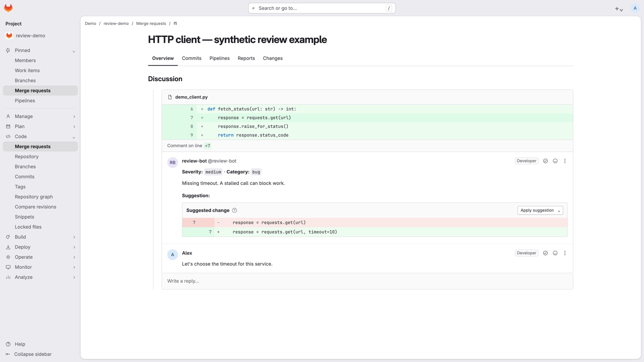The width and height of the screenshot is (644, 362).
Task: Expand the Build section
Action: [x=74, y=237]
